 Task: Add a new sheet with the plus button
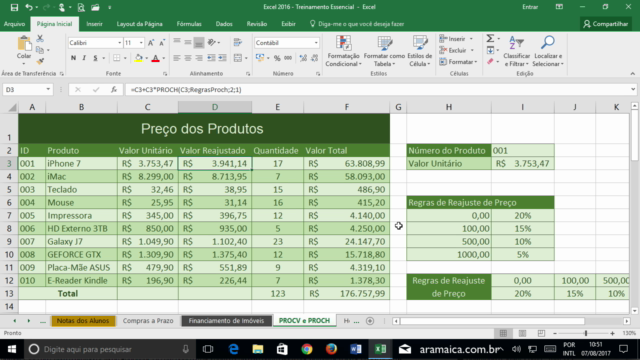tap(370, 321)
